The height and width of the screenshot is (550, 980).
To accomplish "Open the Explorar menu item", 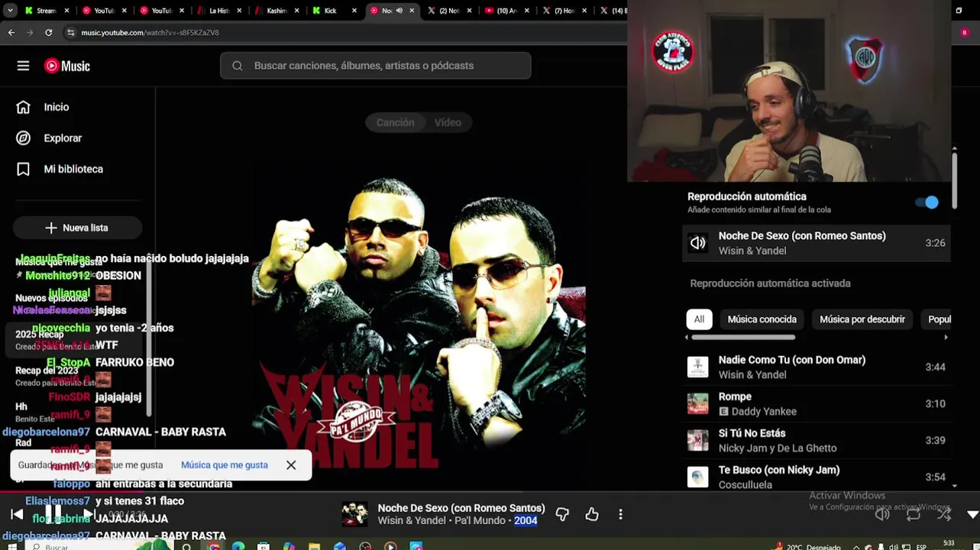I will click(78, 138).
